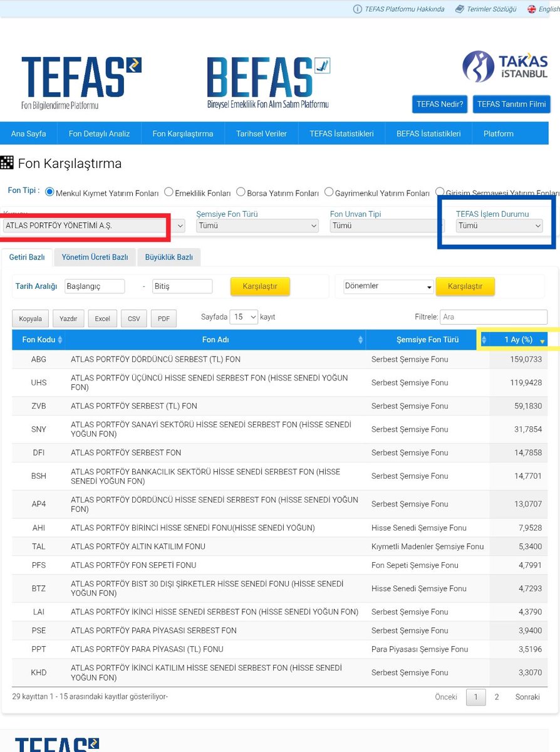Open Fon Unvan Tipi dropdown

(x=387, y=226)
